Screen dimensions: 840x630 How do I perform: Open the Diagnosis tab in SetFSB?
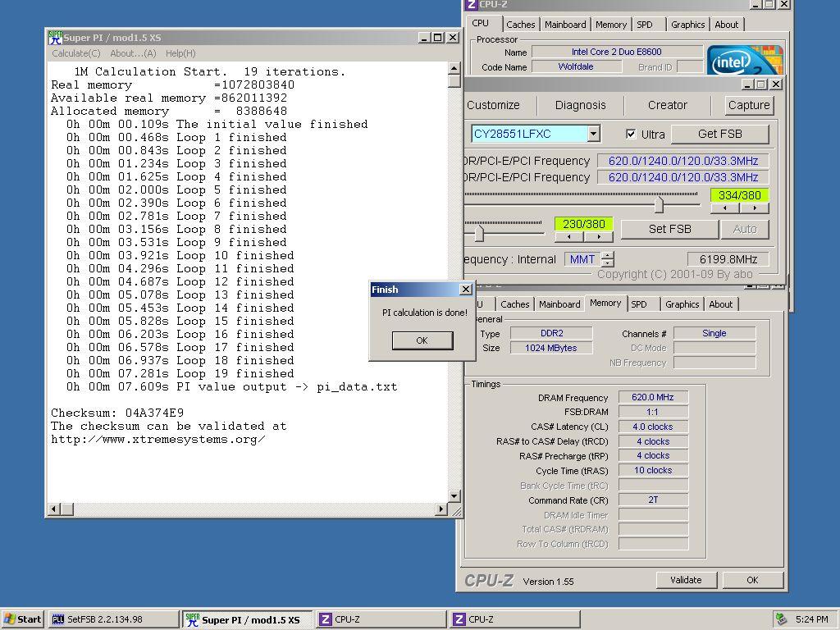coord(580,105)
